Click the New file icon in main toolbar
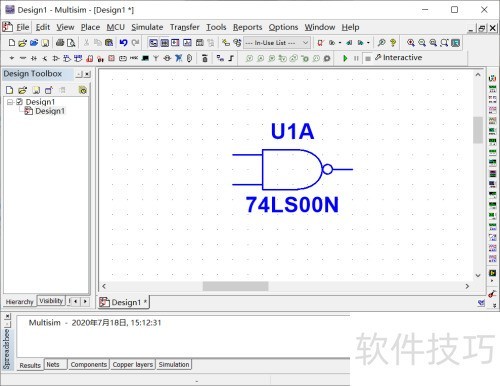Image resolution: width=500 pixels, height=386 pixels. [12, 43]
